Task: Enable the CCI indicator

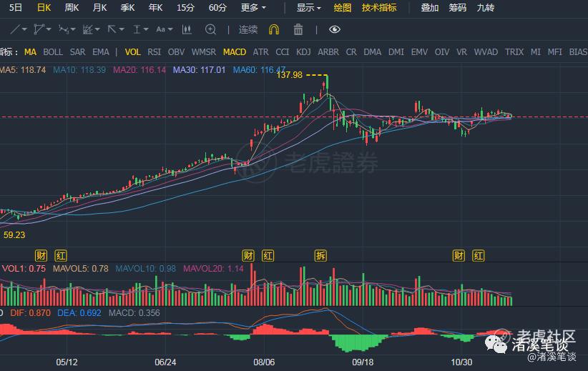Action: tap(283, 52)
